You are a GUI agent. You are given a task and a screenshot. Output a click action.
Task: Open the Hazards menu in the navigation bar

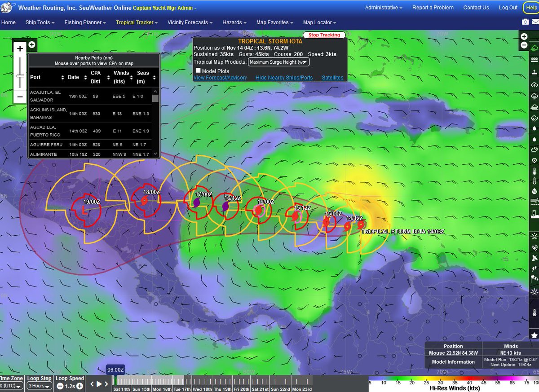(234, 22)
